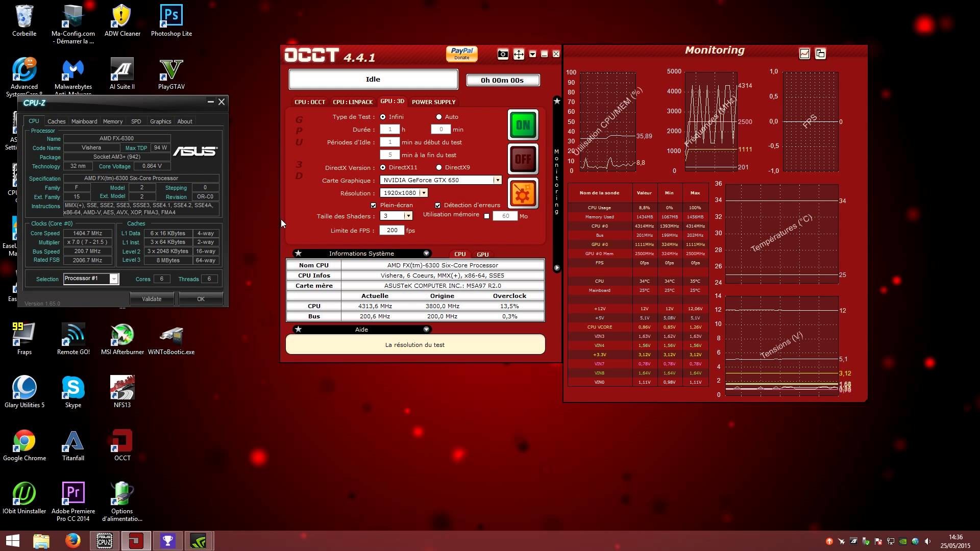Screen dimensions: 980x551
Task: Click the OCCT screenshot camera icon
Action: pyautogui.click(x=503, y=54)
